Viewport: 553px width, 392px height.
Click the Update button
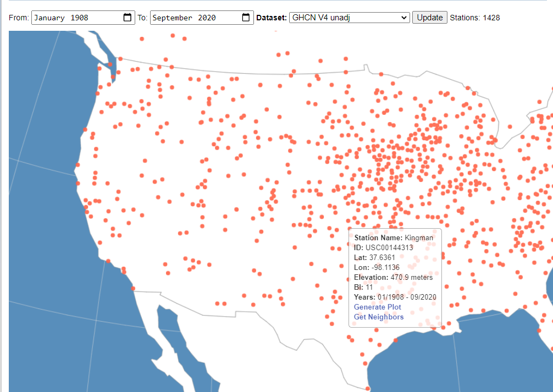[429, 17]
